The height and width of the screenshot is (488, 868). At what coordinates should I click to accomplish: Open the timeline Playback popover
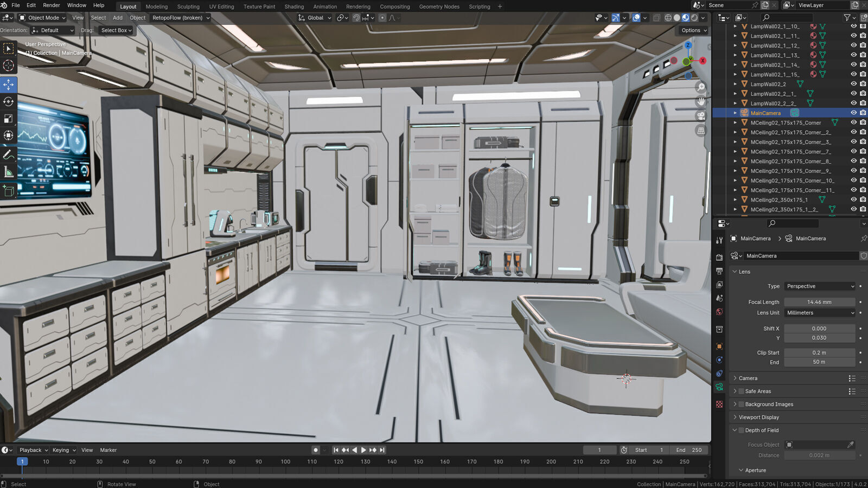pos(33,450)
